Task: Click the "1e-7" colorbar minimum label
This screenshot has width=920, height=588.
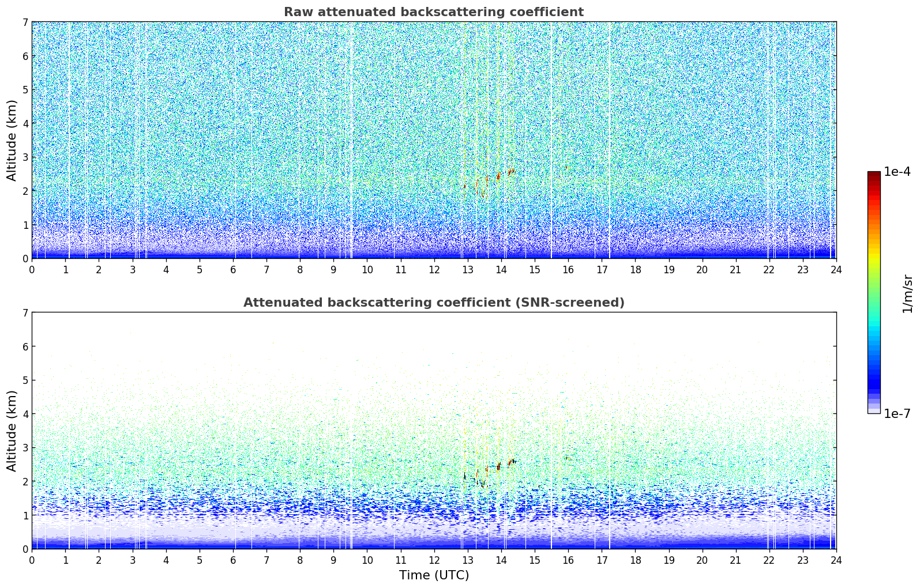Action: coord(897,414)
